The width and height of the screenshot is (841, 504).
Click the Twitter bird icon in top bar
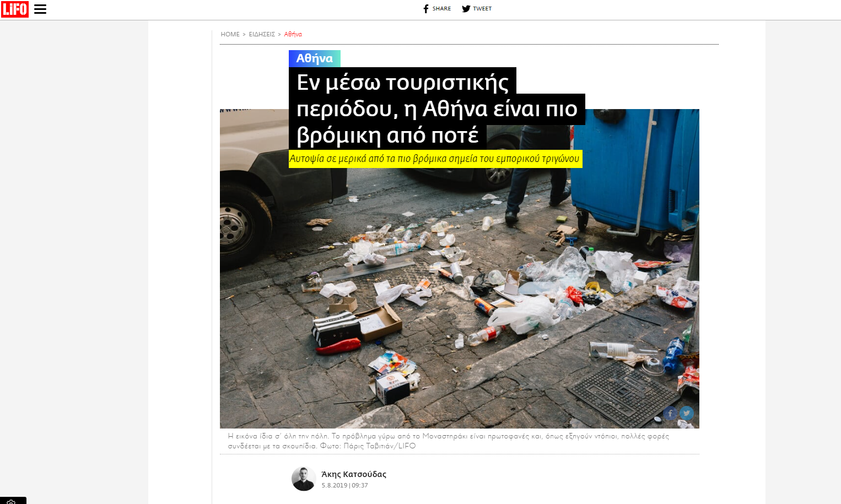466,9
